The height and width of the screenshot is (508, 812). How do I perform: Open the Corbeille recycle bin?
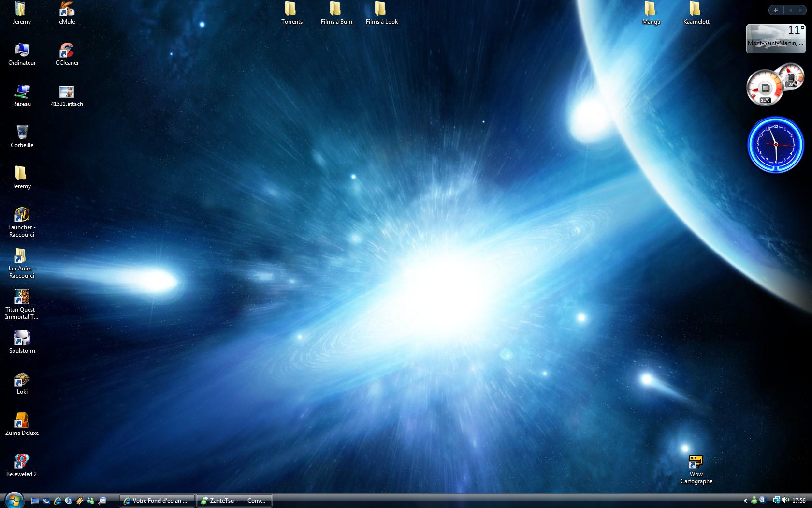22,136
